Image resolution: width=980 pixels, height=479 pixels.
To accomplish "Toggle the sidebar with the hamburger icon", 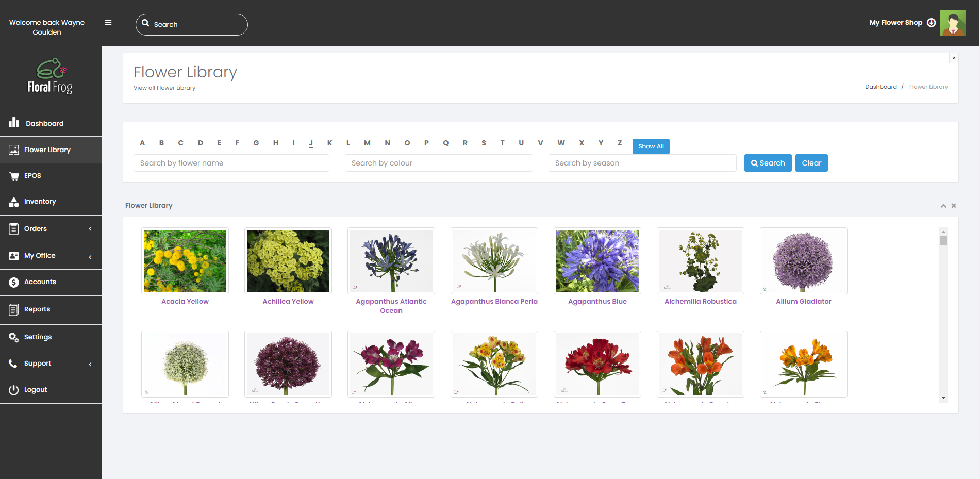I will (x=108, y=22).
